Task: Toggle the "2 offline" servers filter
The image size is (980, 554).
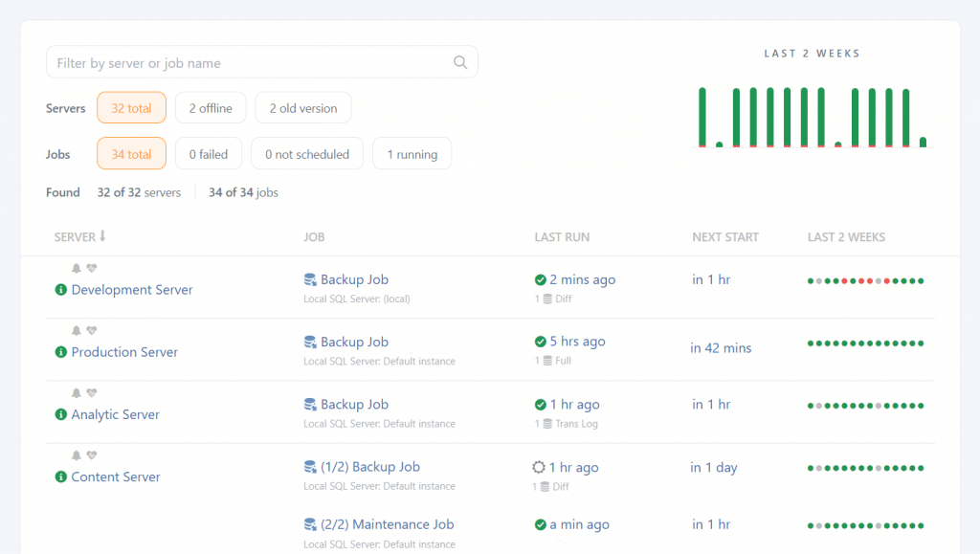Action: point(211,107)
